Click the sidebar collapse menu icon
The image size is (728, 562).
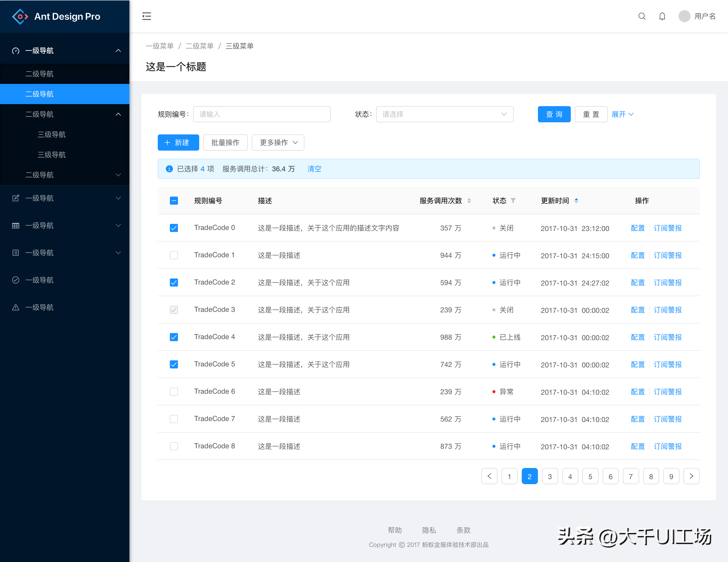146,16
